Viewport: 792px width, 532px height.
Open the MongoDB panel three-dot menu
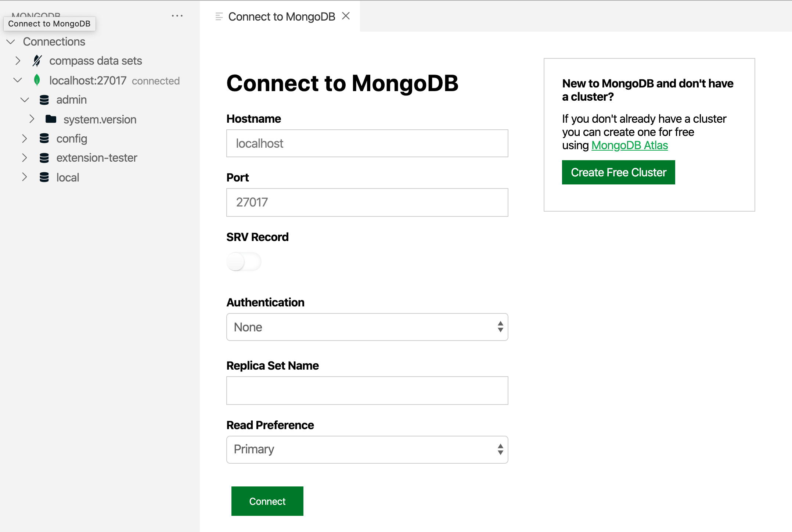[x=177, y=16]
